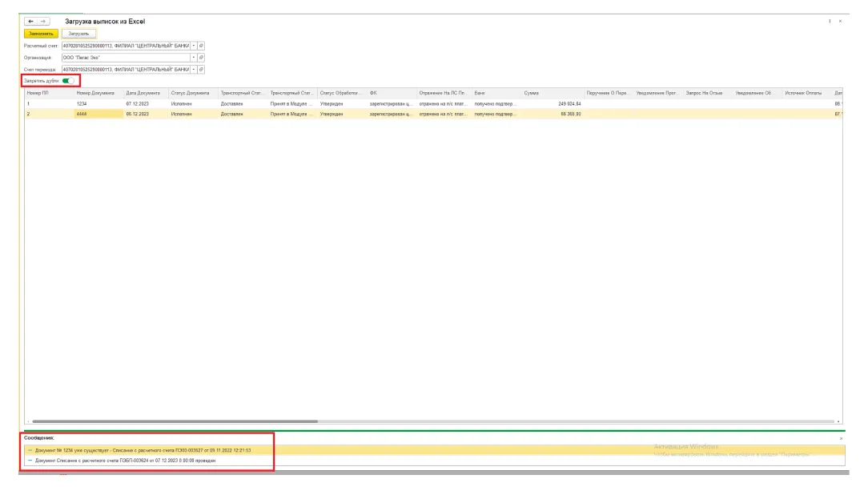Select the date cell 06.12.2023

click(147, 114)
